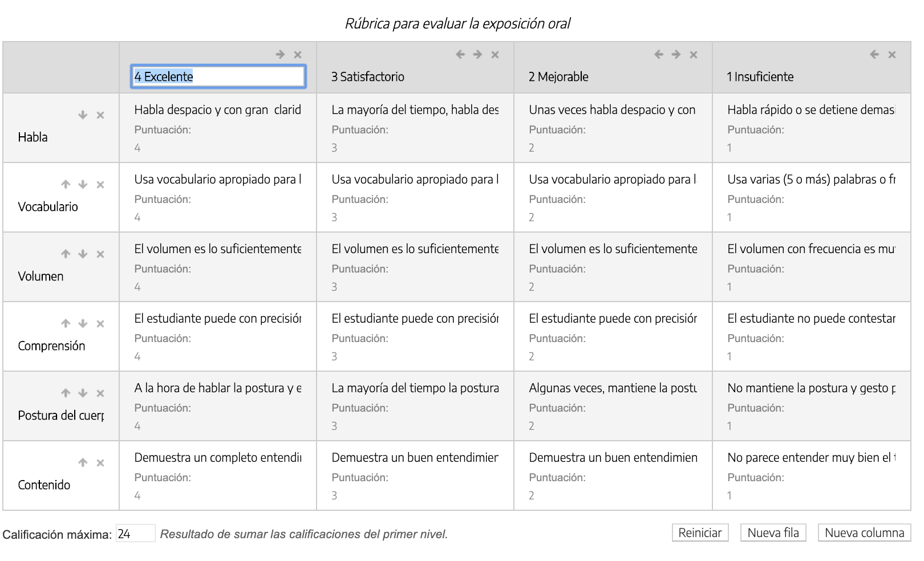Delete the "3 Satisfactorio" column

(x=495, y=55)
